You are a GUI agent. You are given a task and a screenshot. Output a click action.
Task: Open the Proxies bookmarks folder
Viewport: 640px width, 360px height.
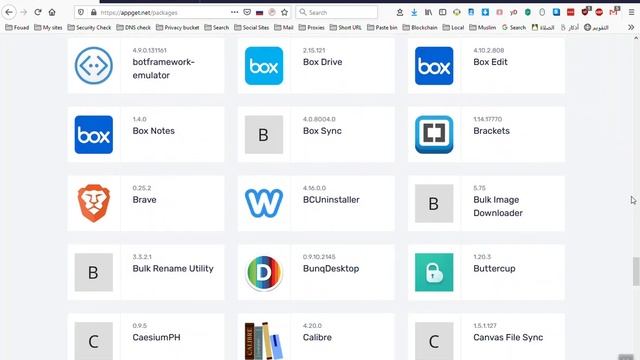311,27
